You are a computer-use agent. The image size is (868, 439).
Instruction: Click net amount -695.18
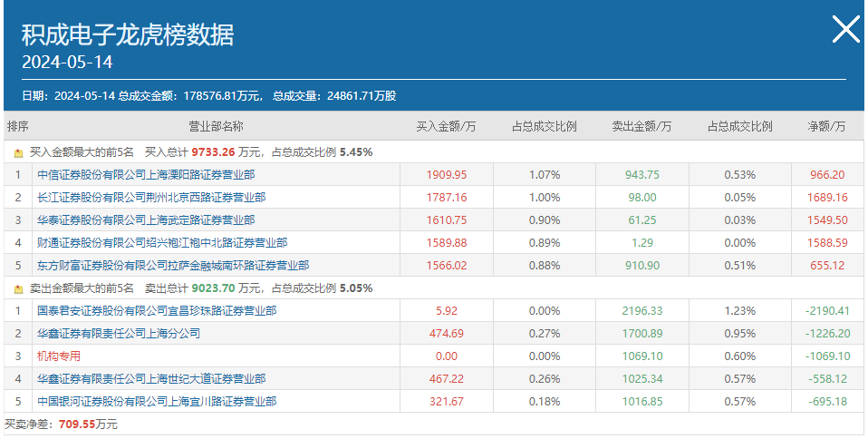(x=827, y=402)
